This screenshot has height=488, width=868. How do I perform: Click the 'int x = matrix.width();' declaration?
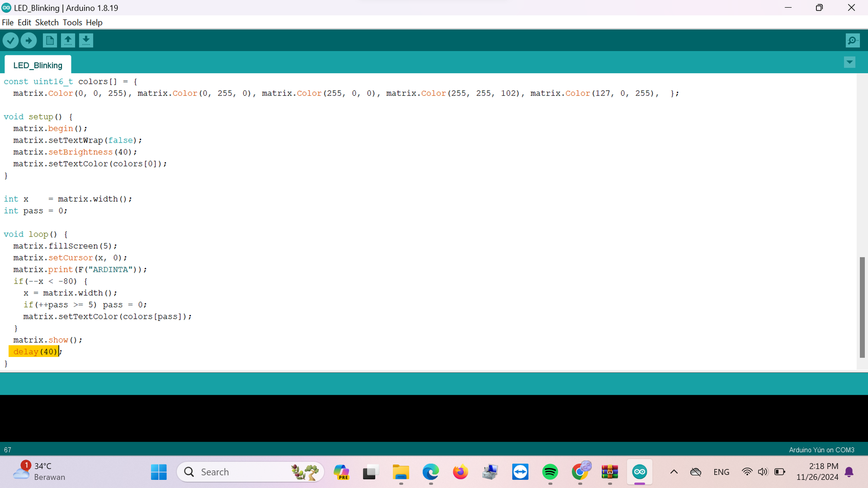point(68,199)
